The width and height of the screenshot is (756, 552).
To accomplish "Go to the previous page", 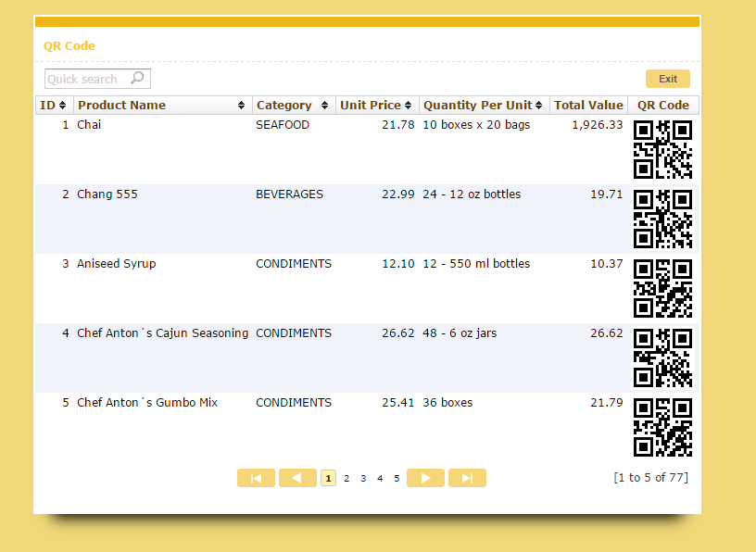I will 297,478.
